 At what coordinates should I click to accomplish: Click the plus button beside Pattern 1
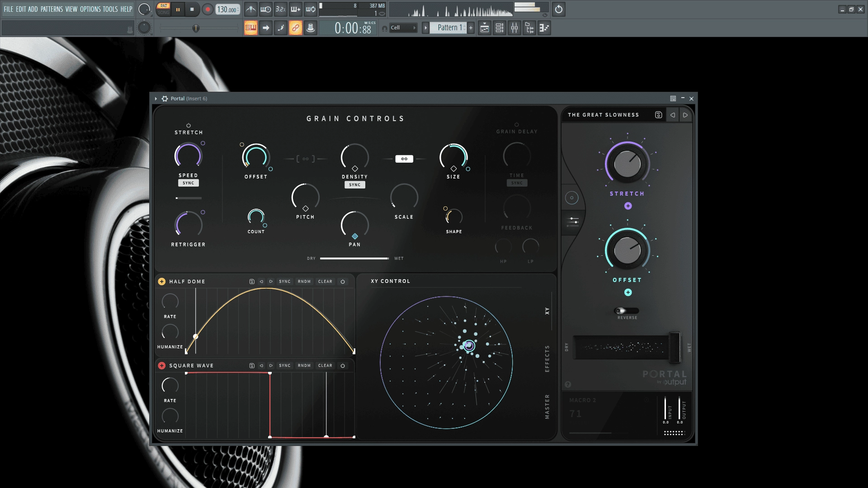471,28
